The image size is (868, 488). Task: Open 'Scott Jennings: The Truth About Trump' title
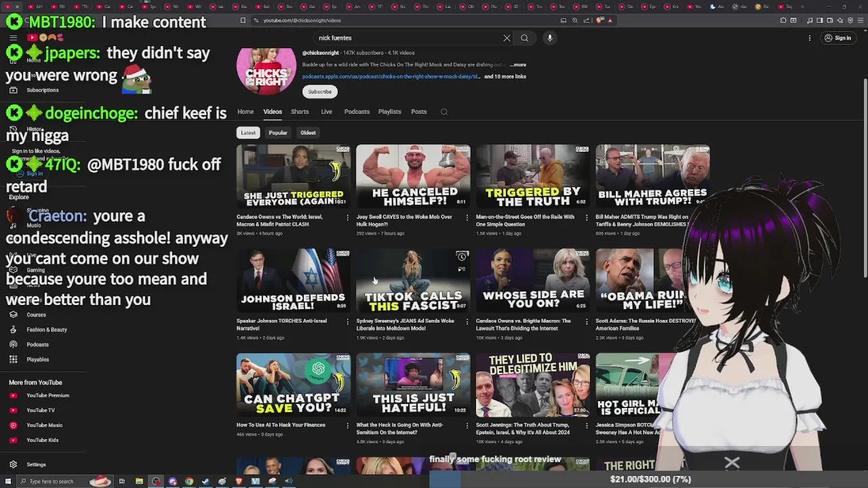pyautogui.click(x=523, y=428)
